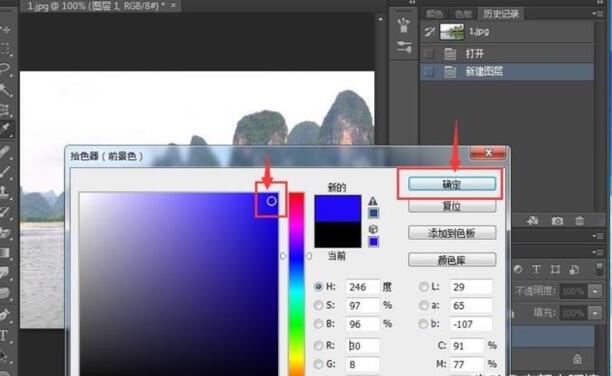Click out-of-gamut warning triangle icon
Viewport: 612px width, 376px height.
(x=373, y=201)
